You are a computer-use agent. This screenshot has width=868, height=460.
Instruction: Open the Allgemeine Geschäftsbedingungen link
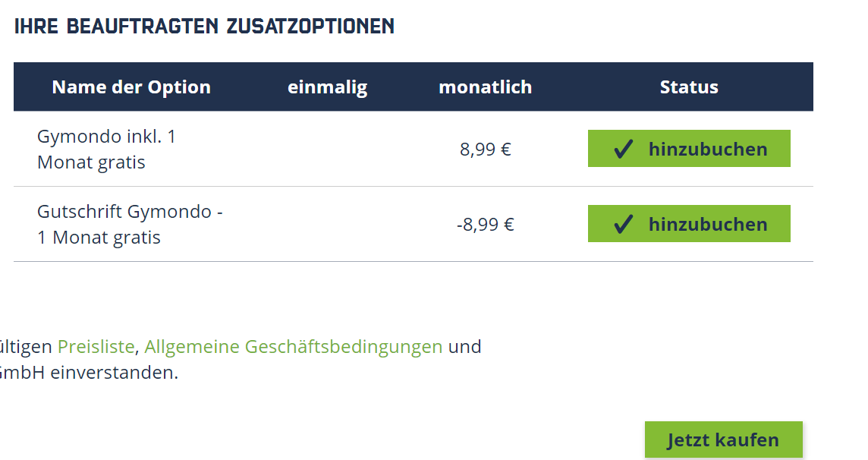click(x=293, y=347)
